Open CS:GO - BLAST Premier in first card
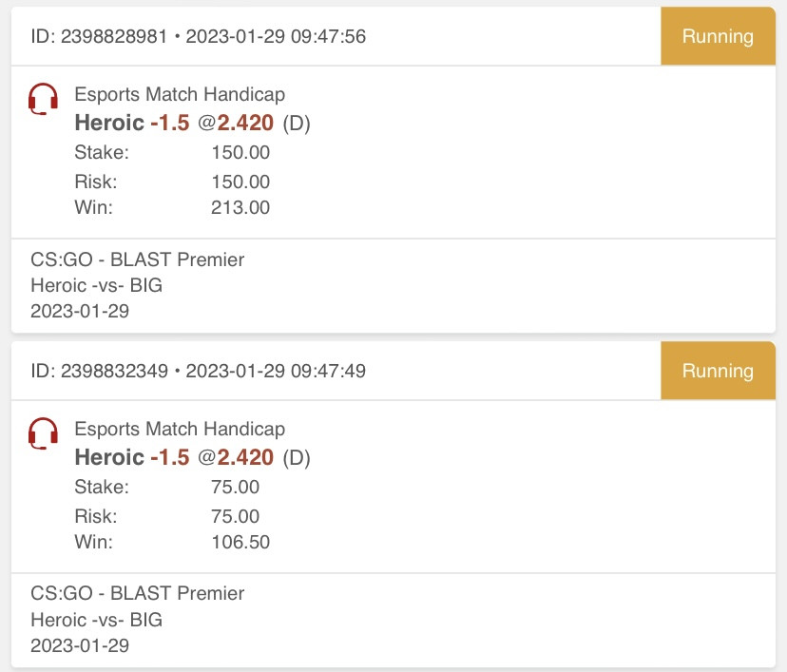This screenshot has height=672, width=787. click(x=138, y=260)
